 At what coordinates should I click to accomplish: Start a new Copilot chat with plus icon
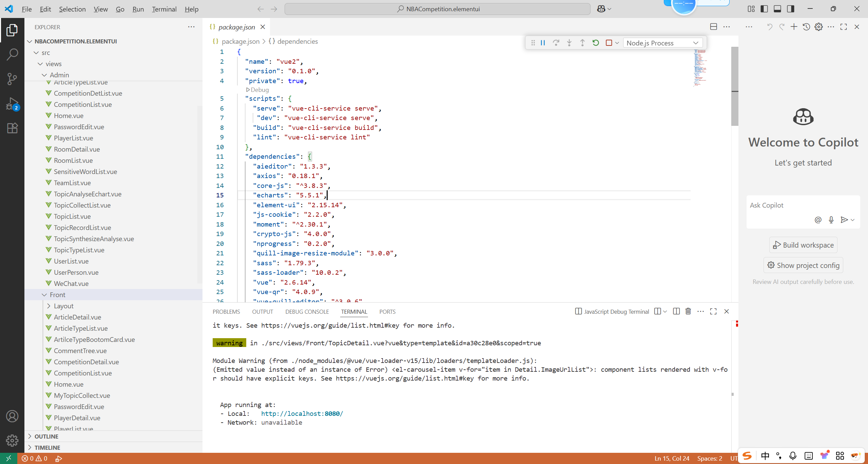(794, 27)
